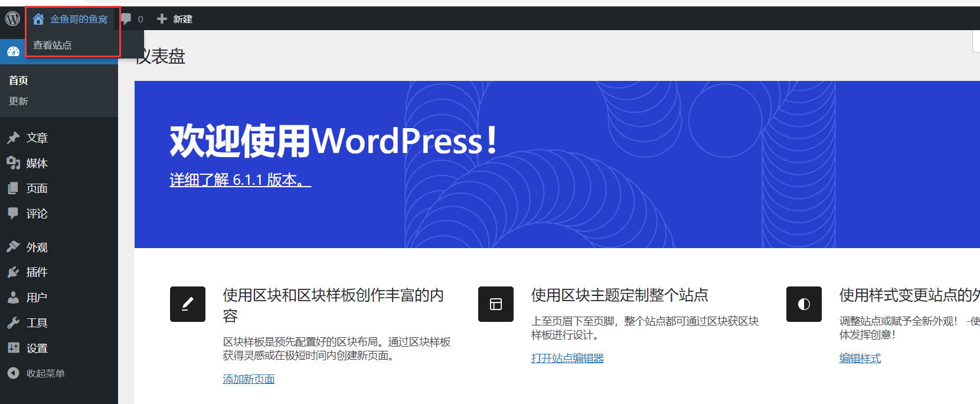Click the layout block icon in welcome panel
This screenshot has width=980, height=404.
496,304
